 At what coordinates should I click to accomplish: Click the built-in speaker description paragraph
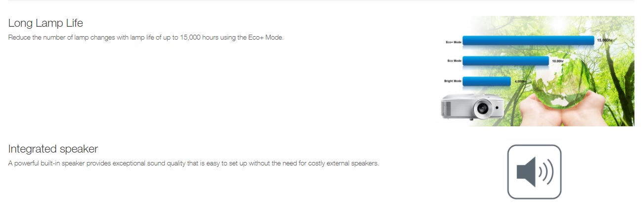point(193,163)
